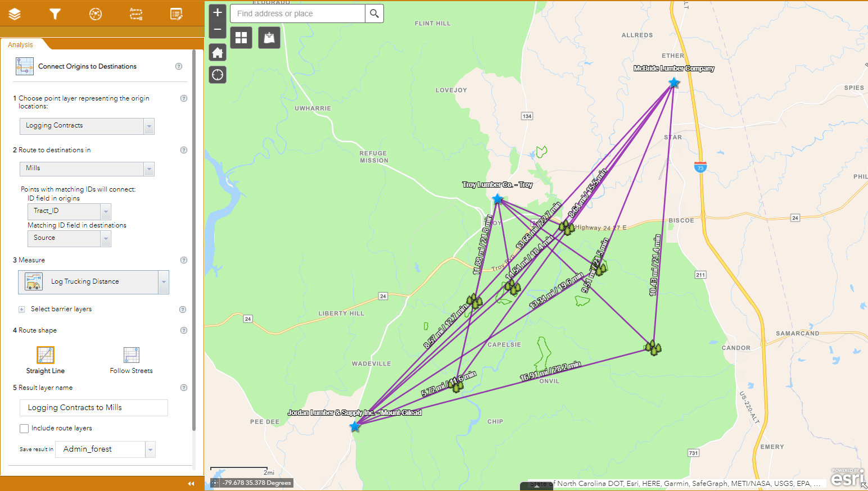Open the Filter funnel widget
Image resolution: width=868 pixels, height=491 pixels.
point(55,14)
